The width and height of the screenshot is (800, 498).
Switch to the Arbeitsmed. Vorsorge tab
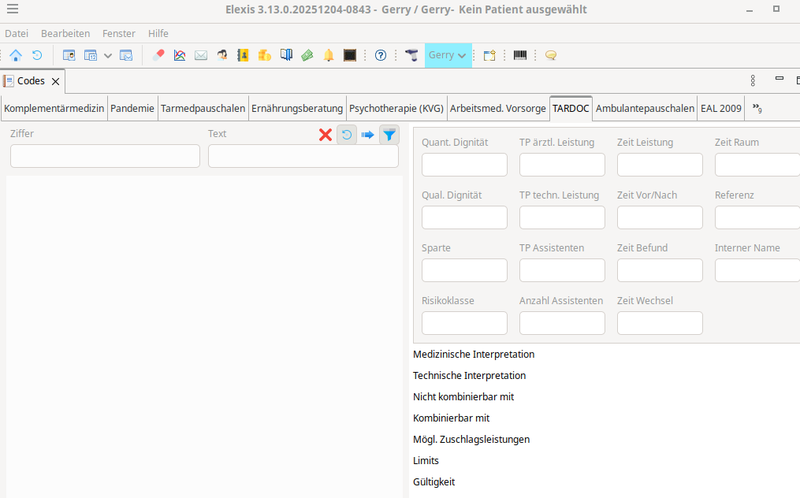tap(498, 108)
